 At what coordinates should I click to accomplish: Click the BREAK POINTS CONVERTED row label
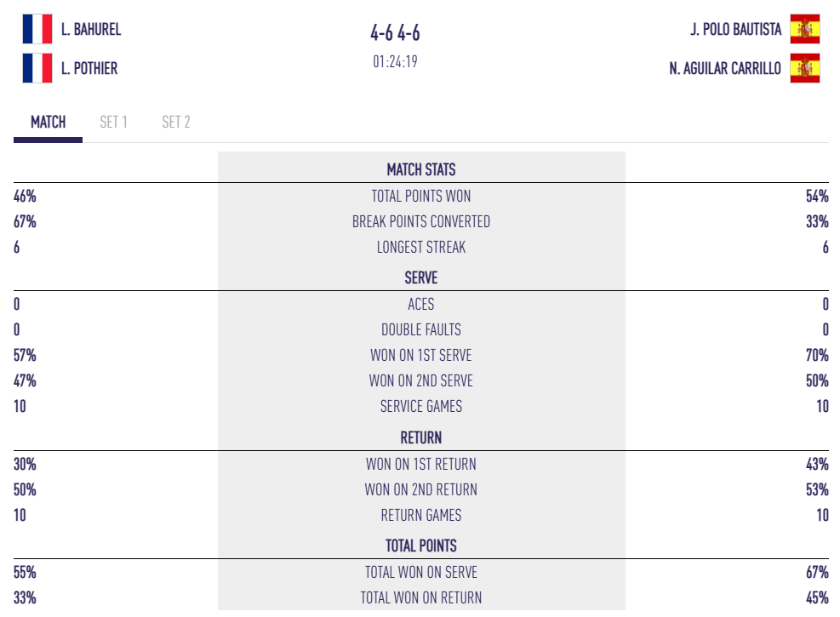[421, 221]
